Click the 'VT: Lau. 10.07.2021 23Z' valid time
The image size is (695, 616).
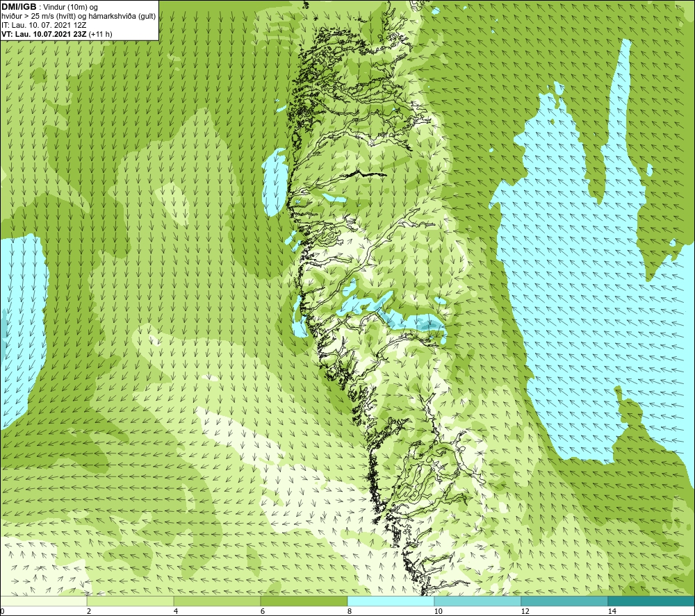pos(44,34)
